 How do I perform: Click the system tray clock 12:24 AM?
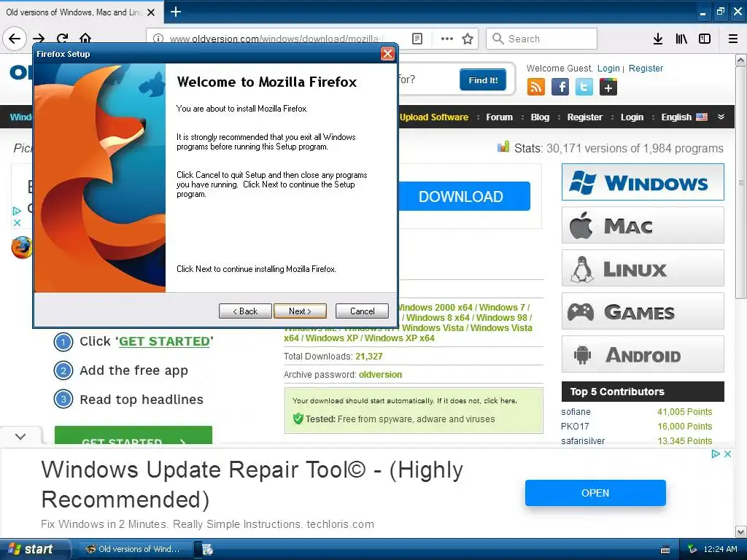(x=720, y=549)
